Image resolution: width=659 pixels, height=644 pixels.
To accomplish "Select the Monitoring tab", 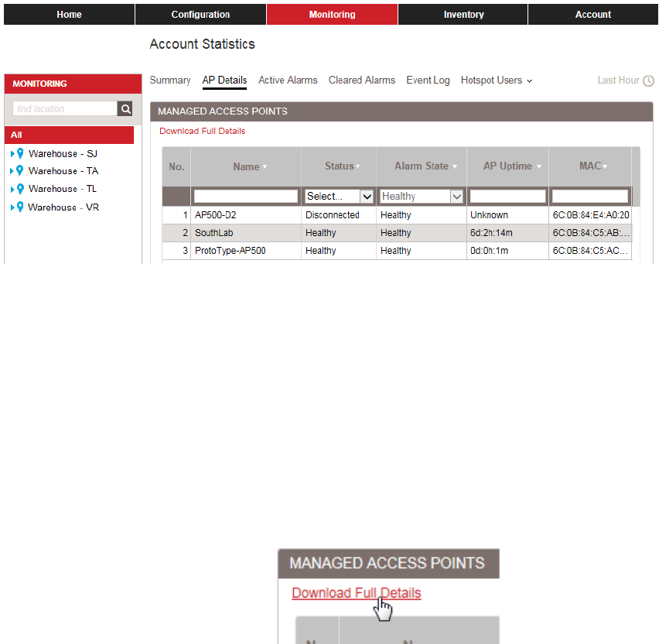I will (332, 14).
